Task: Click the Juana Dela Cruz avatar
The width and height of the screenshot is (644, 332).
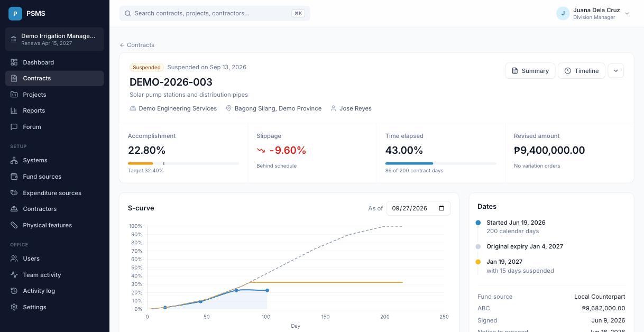Action: pyautogui.click(x=563, y=13)
